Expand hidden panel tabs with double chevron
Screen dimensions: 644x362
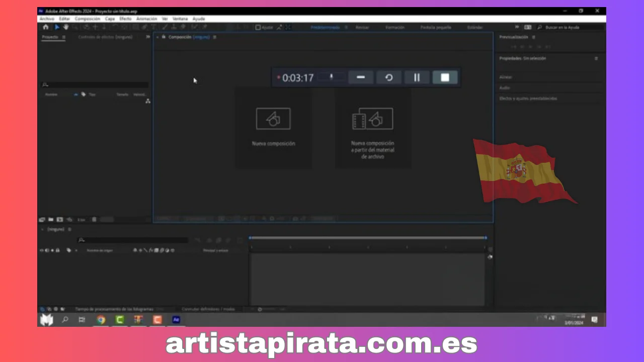[x=148, y=37]
